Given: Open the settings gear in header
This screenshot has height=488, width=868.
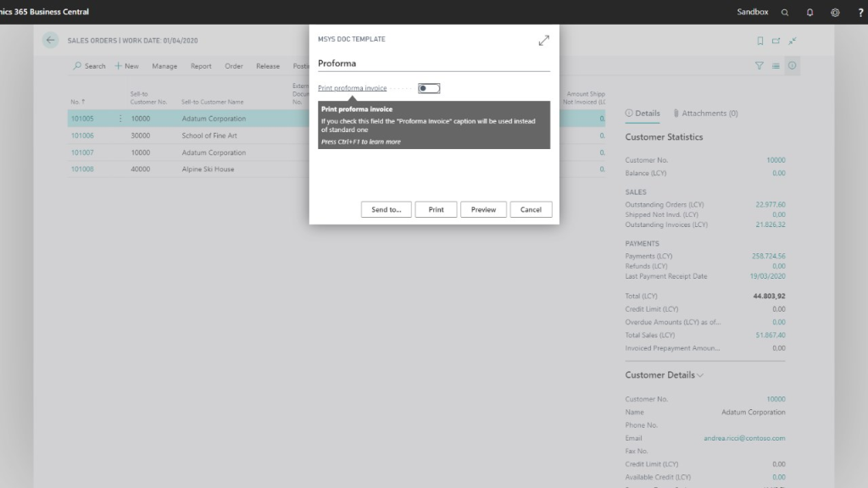Looking at the screenshot, I should 835,12.
